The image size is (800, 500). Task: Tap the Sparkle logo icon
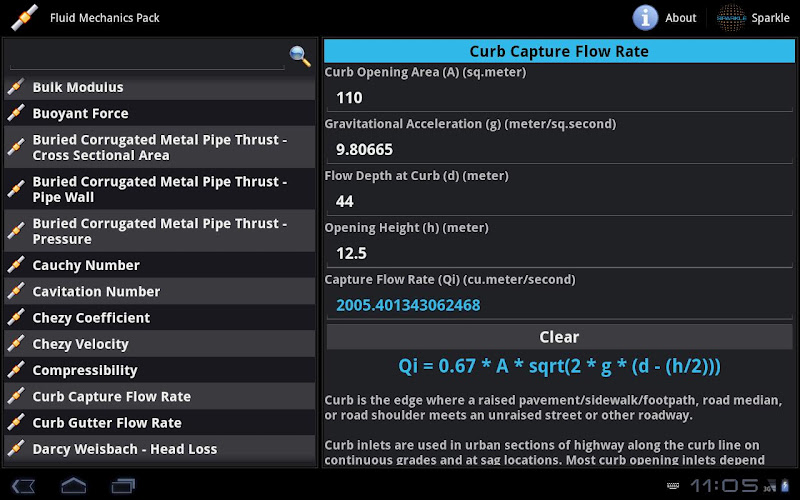[x=731, y=17]
